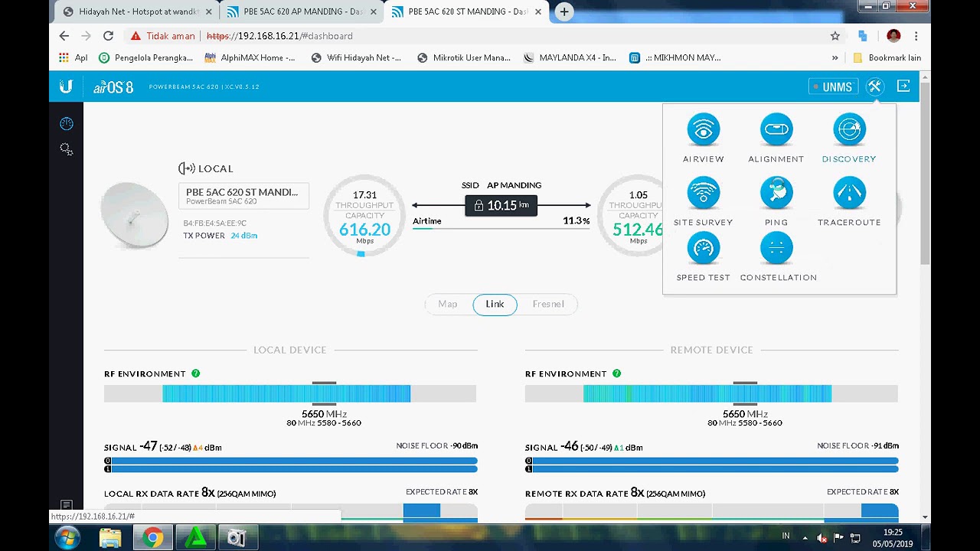Image resolution: width=980 pixels, height=551 pixels.
Task: Select the Map view tab
Action: click(x=448, y=304)
